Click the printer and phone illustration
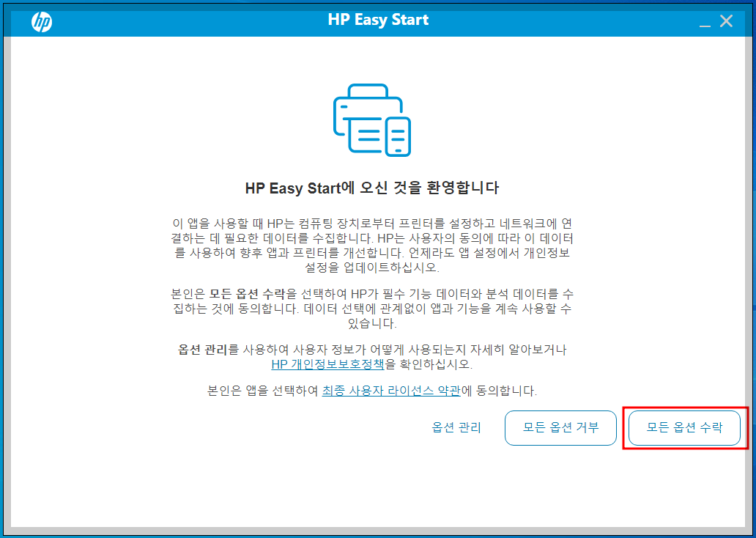The width and height of the screenshot is (756, 538). click(371, 120)
